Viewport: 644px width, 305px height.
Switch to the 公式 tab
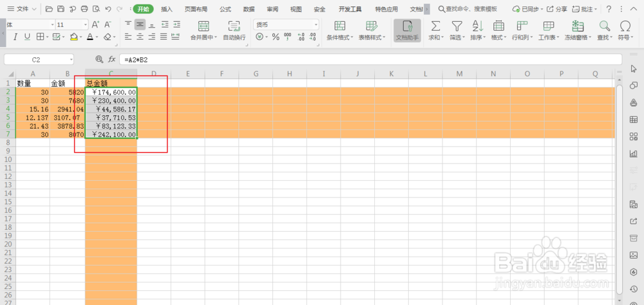click(x=225, y=9)
